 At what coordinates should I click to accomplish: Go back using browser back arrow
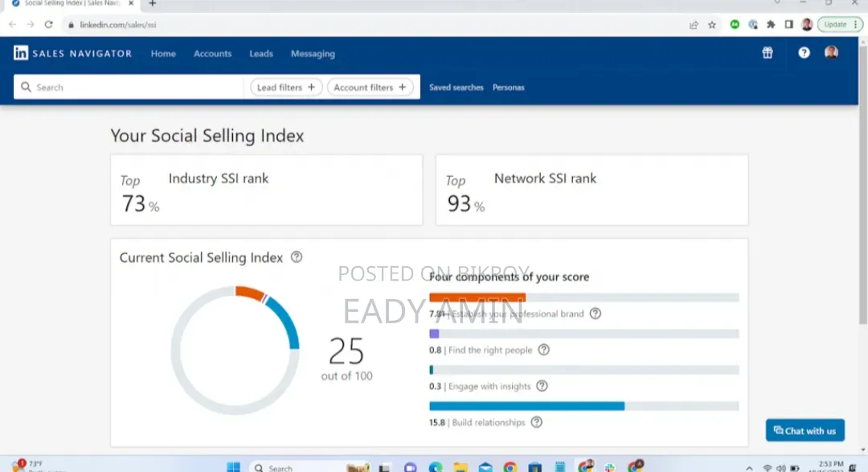point(12,24)
